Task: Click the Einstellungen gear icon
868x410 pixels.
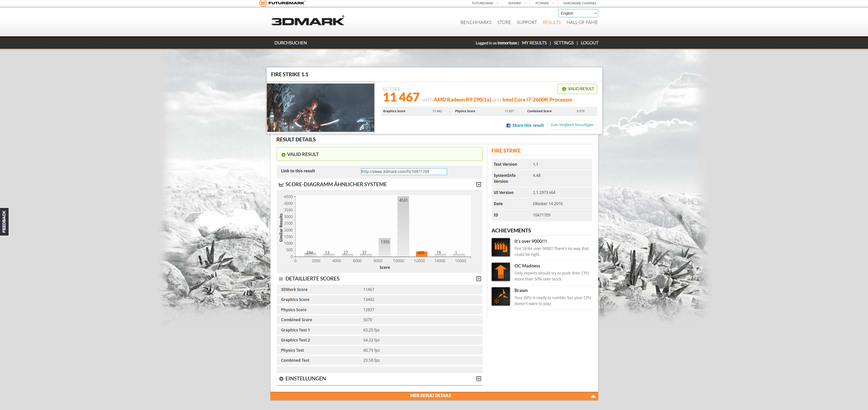Action: click(281, 379)
